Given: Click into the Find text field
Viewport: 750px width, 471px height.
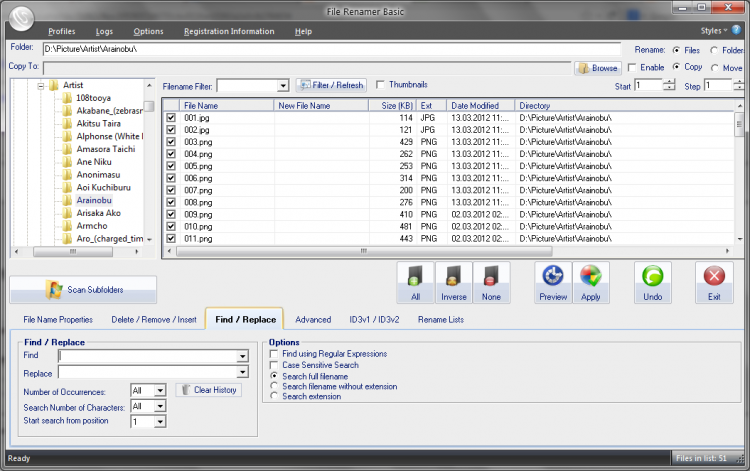Looking at the screenshot, I should [x=147, y=355].
